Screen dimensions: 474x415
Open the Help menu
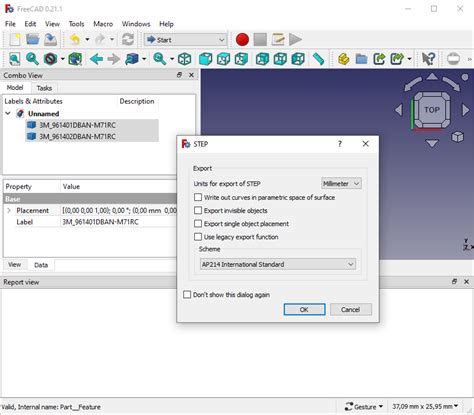click(x=166, y=24)
